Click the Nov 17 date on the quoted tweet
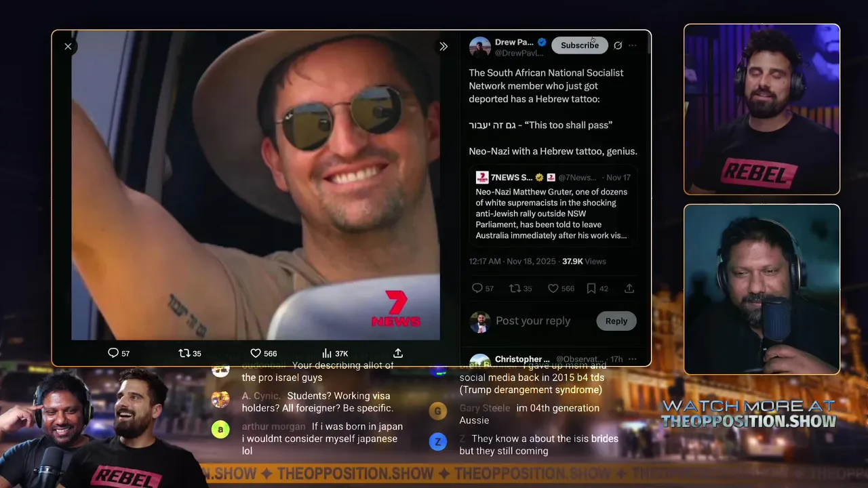The width and height of the screenshot is (868, 488). (618, 178)
